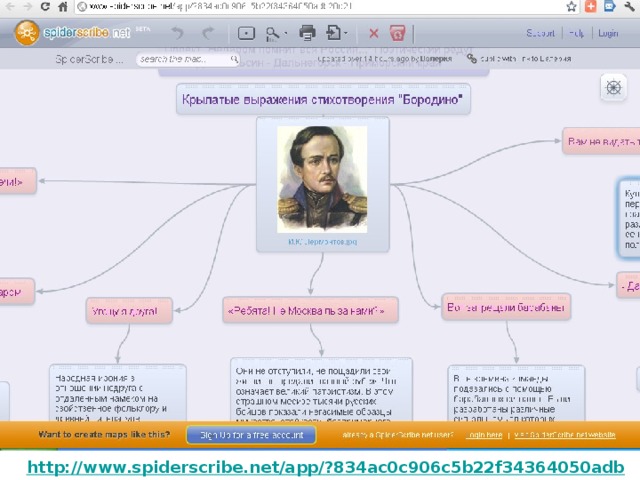Expand the export dropdown arrow

click(346, 33)
